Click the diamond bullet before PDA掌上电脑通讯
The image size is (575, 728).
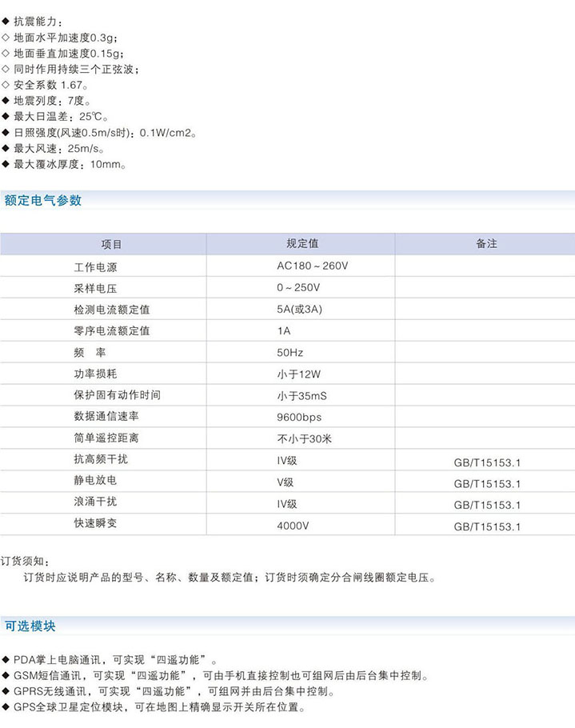pyautogui.click(x=6, y=660)
